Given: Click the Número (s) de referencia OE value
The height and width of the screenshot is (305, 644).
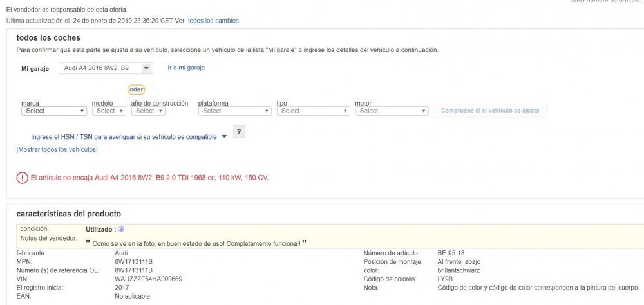Looking at the screenshot, I should pyautogui.click(x=134, y=270).
